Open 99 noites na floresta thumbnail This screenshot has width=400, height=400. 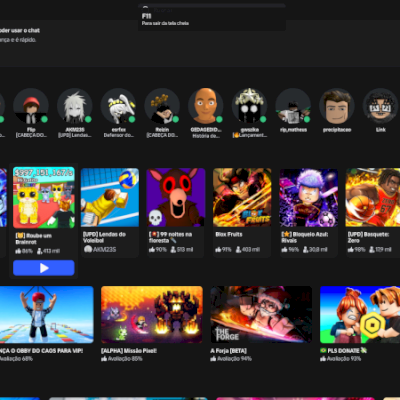click(176, 198)
